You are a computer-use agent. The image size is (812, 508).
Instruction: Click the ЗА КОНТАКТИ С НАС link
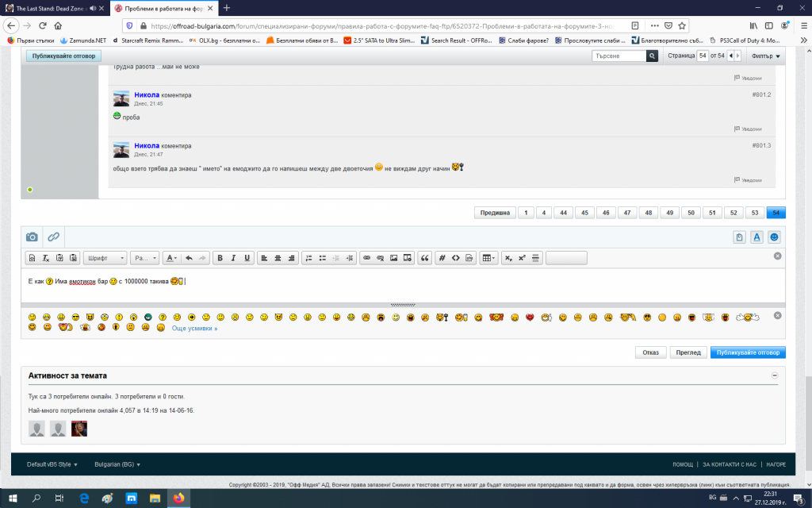730,464
